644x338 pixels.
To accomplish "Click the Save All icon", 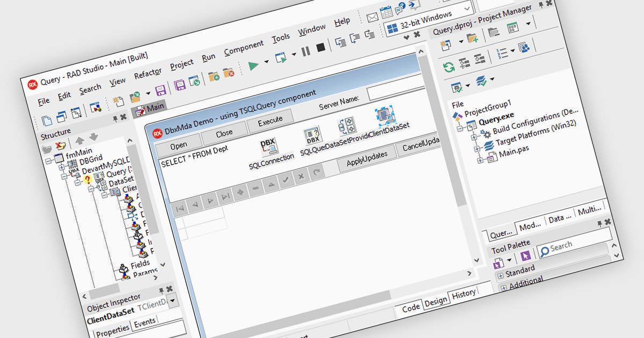I will (x=179, y=86).
